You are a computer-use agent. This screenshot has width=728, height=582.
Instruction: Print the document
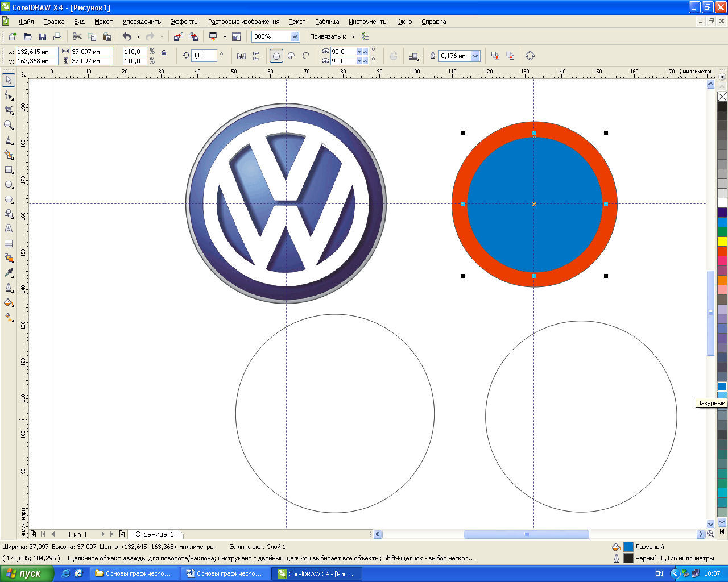click(x=57, y=36)
